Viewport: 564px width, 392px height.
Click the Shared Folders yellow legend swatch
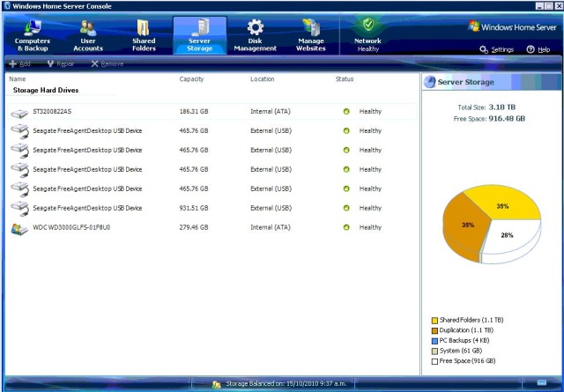point(434,321)
